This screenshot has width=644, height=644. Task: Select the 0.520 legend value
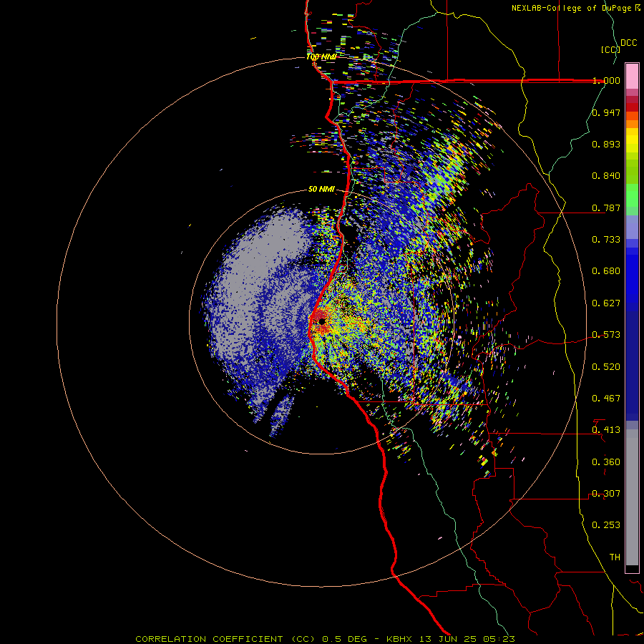pos(606,367)
